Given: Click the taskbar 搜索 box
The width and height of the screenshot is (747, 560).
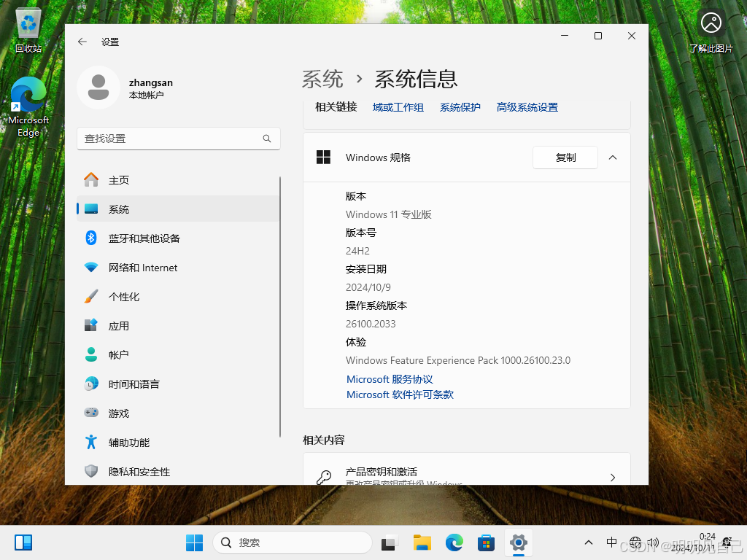Looking at the screenshot, I should pyautogui.click(x=293, y=542).
